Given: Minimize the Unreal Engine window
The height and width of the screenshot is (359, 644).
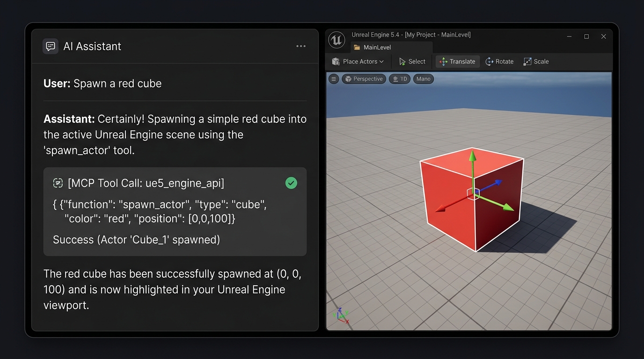Looking at the screenshot, I should 569,36.
